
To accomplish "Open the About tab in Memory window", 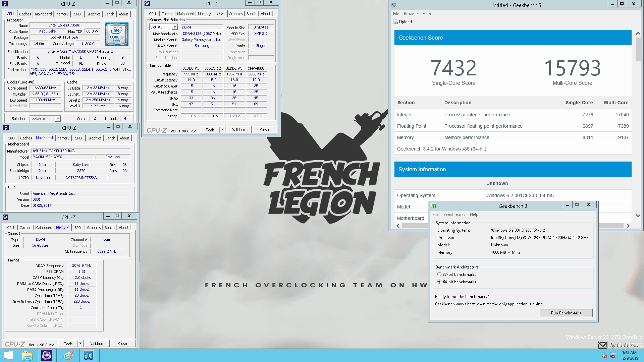I will [x=124, y=228].
